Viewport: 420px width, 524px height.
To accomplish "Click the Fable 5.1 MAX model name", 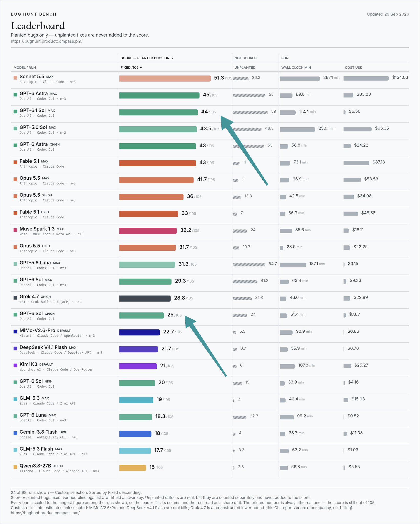I will (29, 161).
